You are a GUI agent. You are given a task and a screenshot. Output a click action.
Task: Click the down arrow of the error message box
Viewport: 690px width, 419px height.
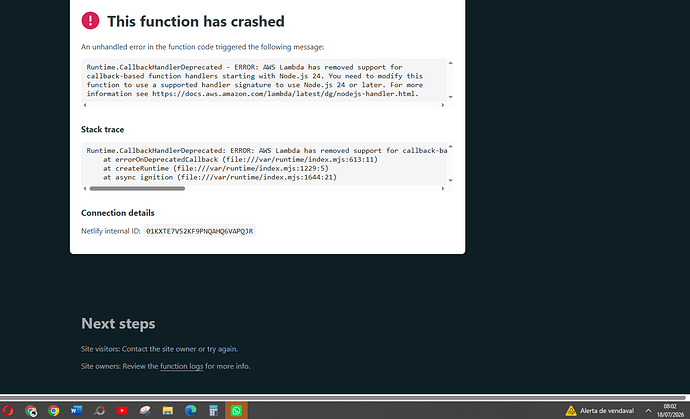450,97
